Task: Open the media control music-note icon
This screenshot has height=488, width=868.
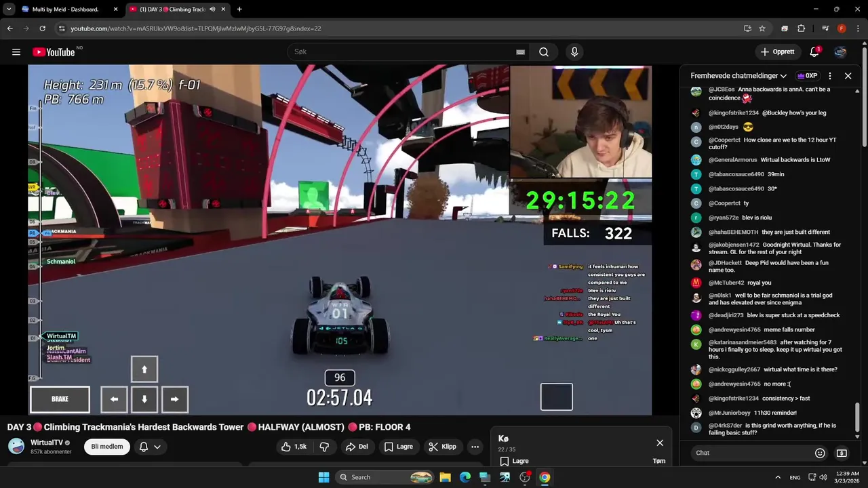Action: [825, 28]
